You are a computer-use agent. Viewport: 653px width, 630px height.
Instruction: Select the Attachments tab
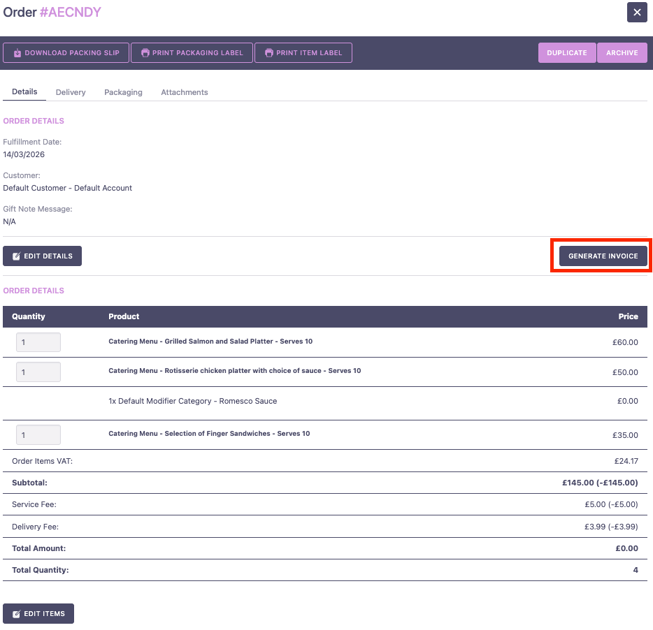(x=184, y=92)
